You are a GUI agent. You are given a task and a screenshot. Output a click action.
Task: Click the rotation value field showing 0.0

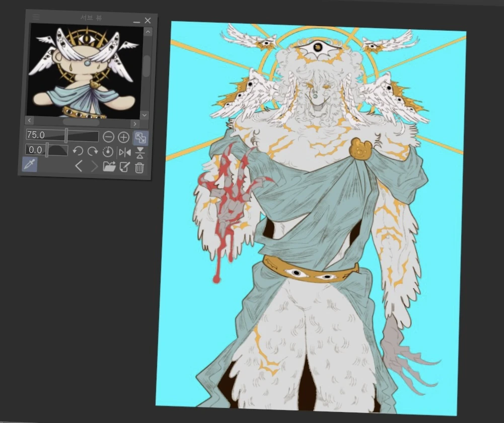(x=34, y=149)
